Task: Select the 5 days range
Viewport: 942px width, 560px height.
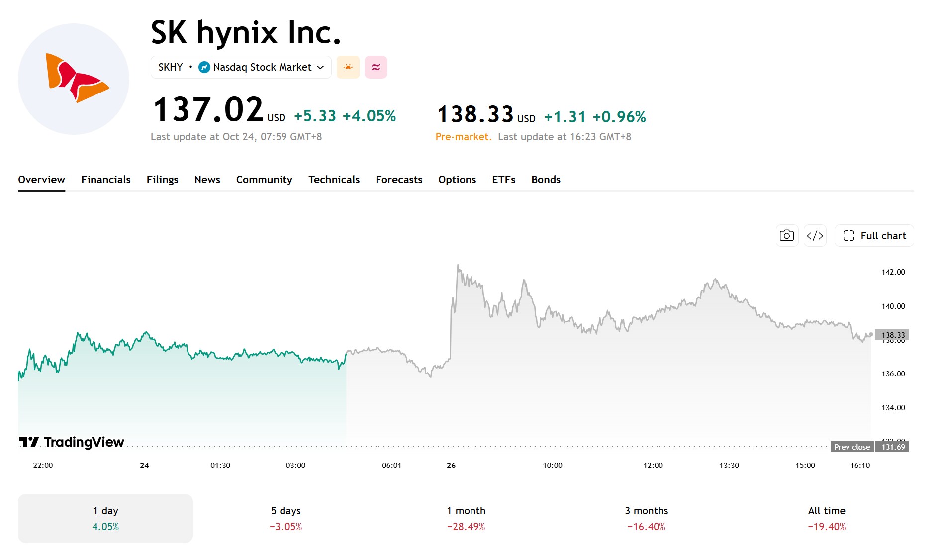Action: pyautogui.click(x=286, y=518)
